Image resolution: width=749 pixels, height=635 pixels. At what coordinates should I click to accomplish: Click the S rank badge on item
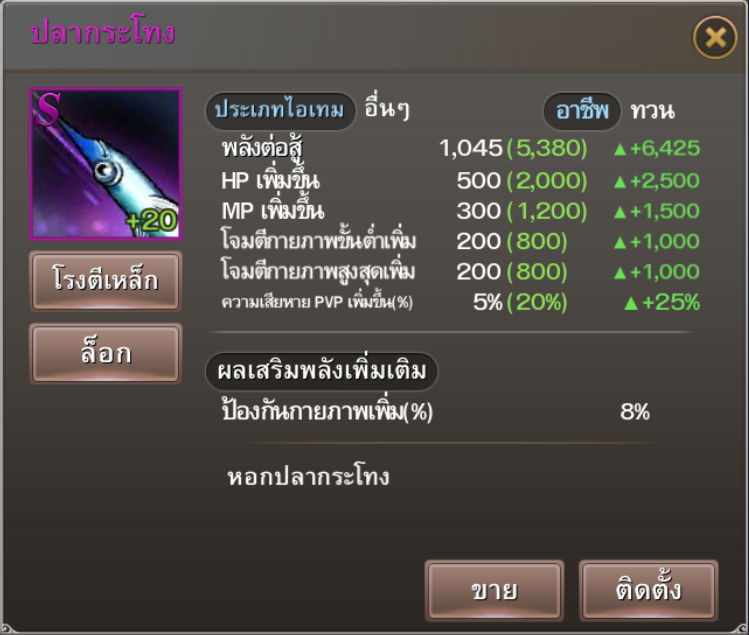coord(48,109)
